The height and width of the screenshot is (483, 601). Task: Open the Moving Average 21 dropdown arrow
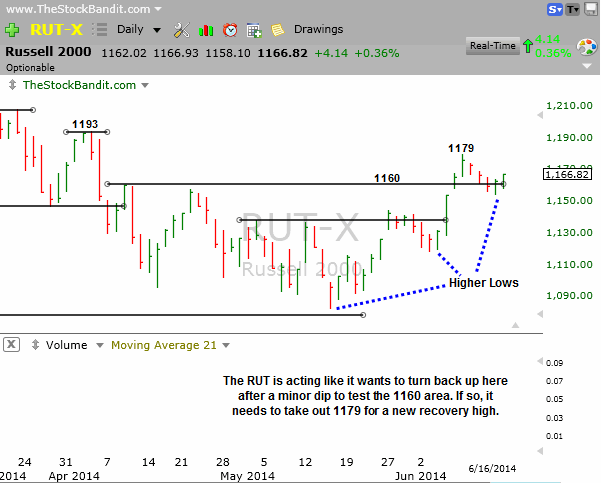point(226,345)
